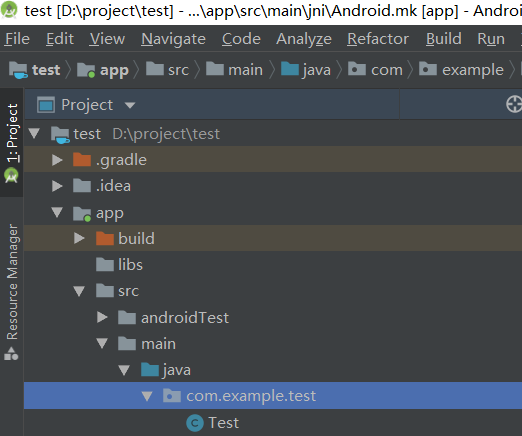The image size is (522, 436).
Task: Select the androidTest row in tree
Action: click(x=273, y=317)
